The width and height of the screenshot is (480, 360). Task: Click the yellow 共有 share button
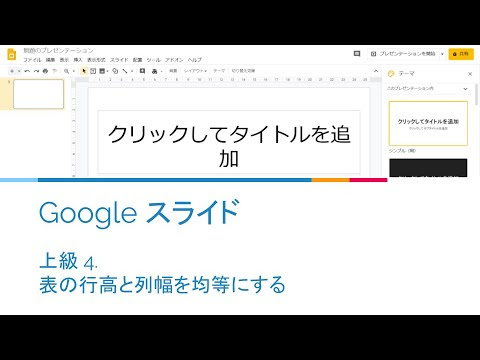click(461, 54)
